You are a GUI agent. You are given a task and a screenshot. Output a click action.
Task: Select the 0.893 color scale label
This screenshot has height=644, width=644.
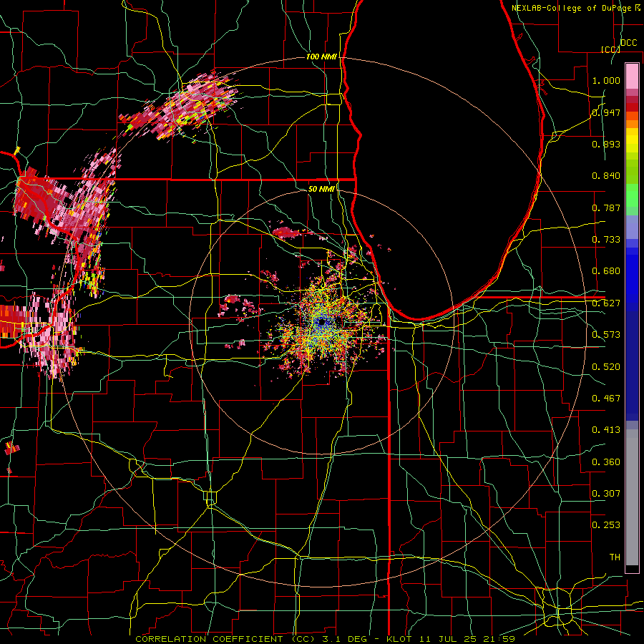[606, 144]
